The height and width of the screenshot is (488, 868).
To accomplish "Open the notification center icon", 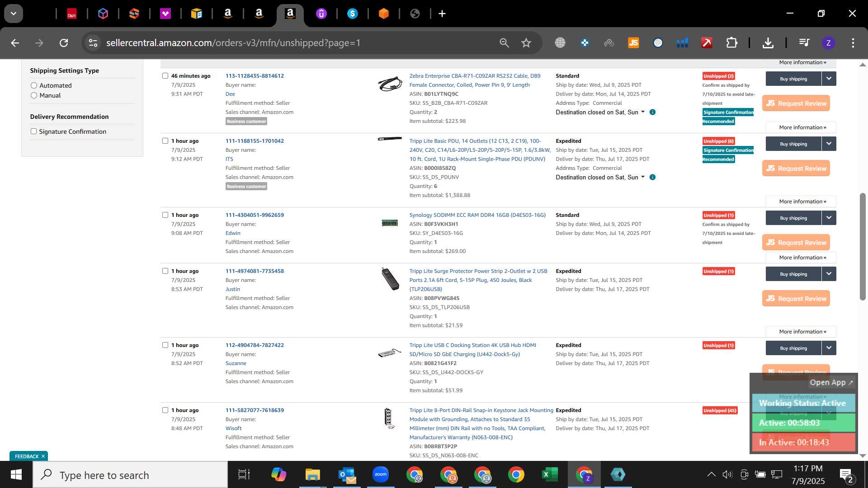I will tap(846, 475).
